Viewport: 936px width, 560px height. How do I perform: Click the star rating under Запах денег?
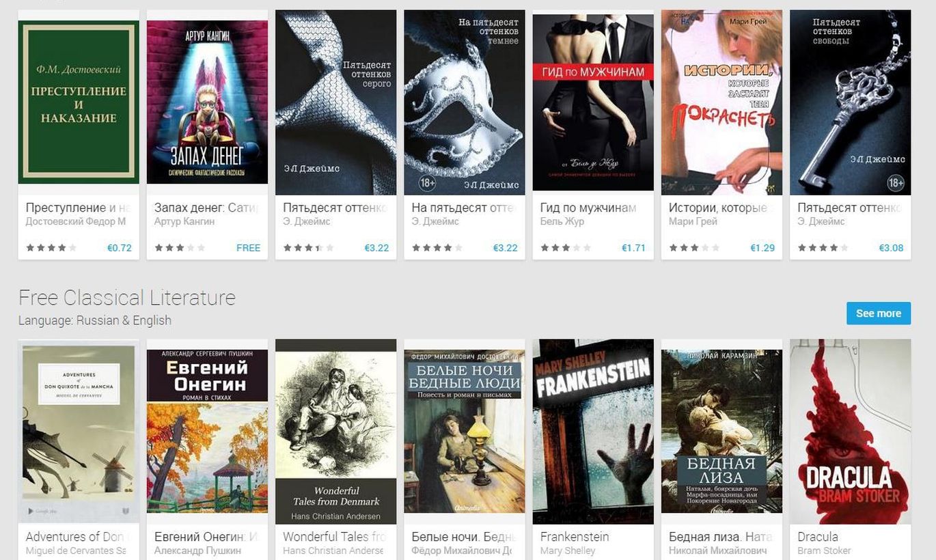point(180,248)
